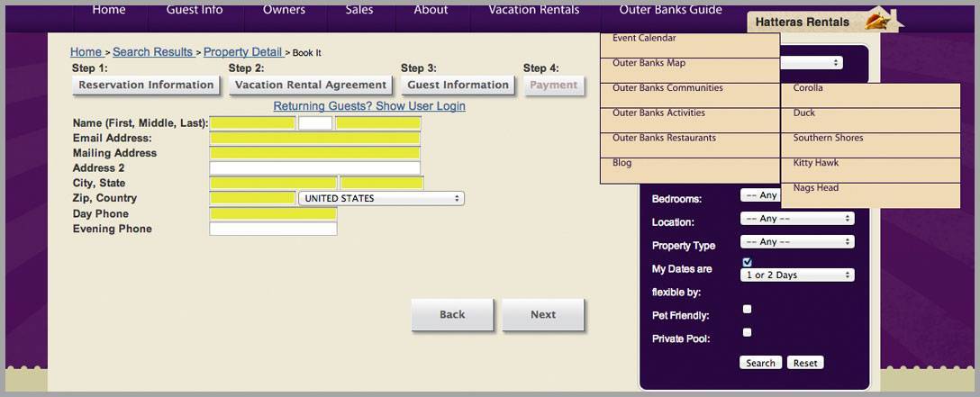980x397 pixels.
Task: Click the Hatteras Rentals tab label
Action: 803,23
